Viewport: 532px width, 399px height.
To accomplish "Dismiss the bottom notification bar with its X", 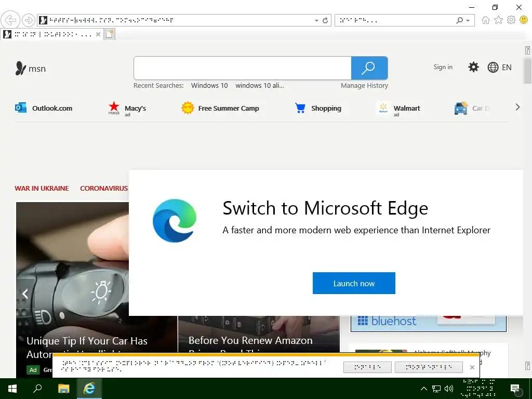I will (472, 367).
